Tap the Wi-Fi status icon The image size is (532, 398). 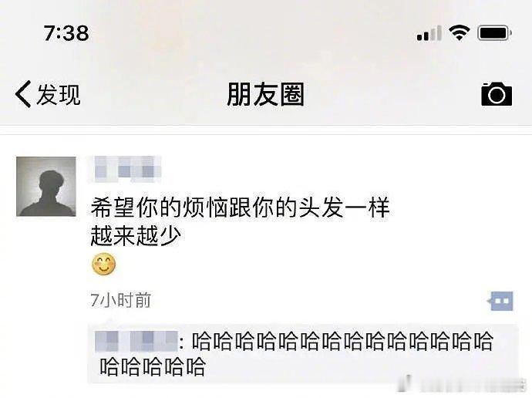coord(459,33)
